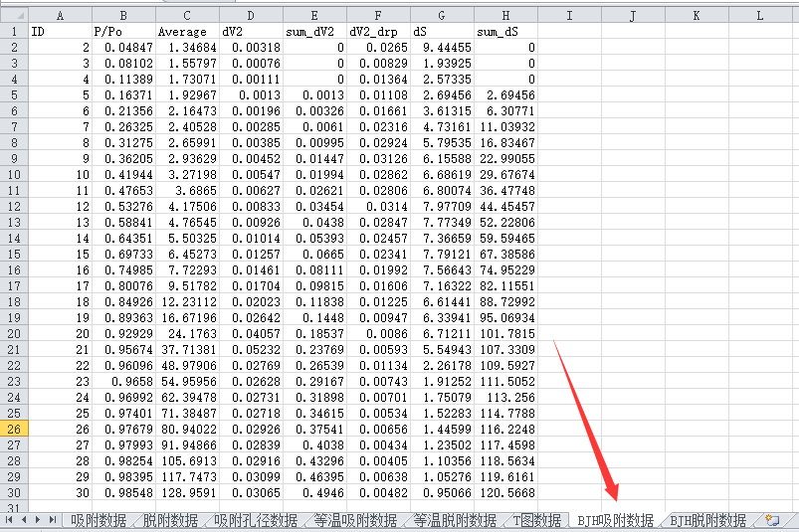Screen dimensions: 799x532
Task: Select column A header
Action: click(x=60, y=15)
